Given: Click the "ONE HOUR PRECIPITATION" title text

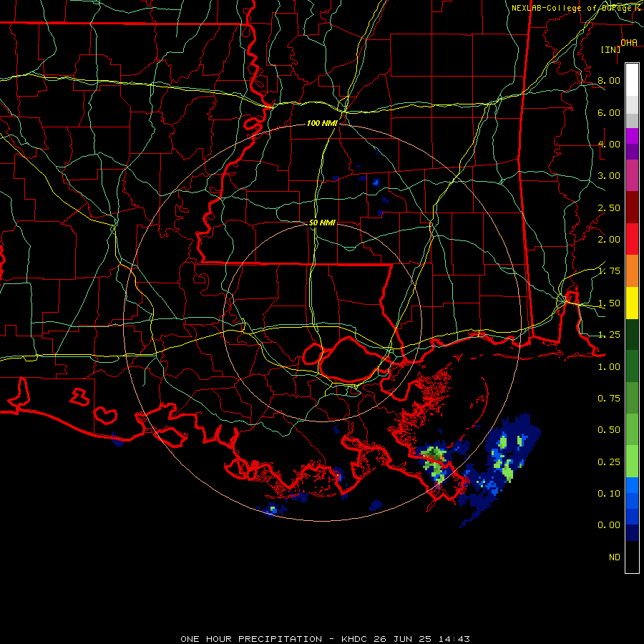Looking at the screenshot, I should pos(251,639).
